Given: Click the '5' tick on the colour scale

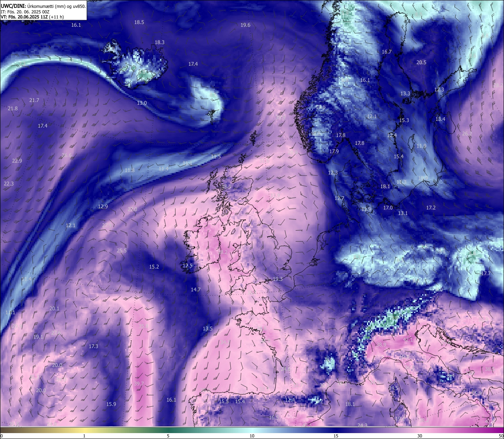Looking at the screenshot, I should click(x=168, y=436).
